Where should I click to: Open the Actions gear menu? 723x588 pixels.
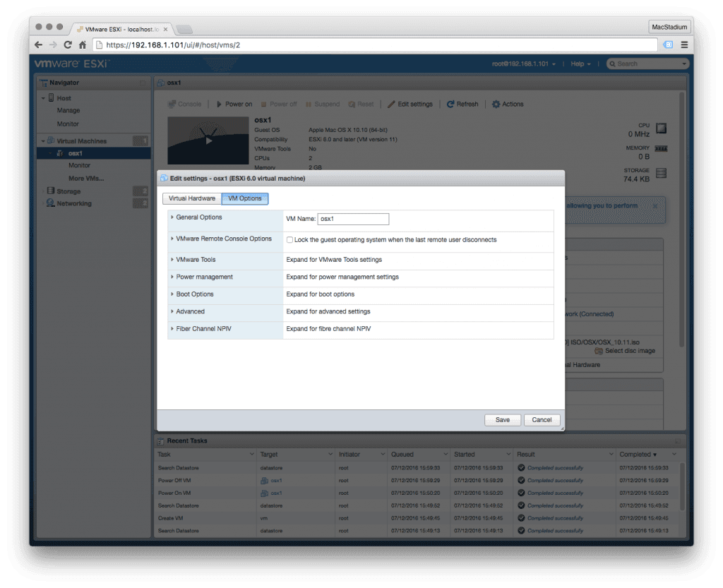tap(507, 104)
